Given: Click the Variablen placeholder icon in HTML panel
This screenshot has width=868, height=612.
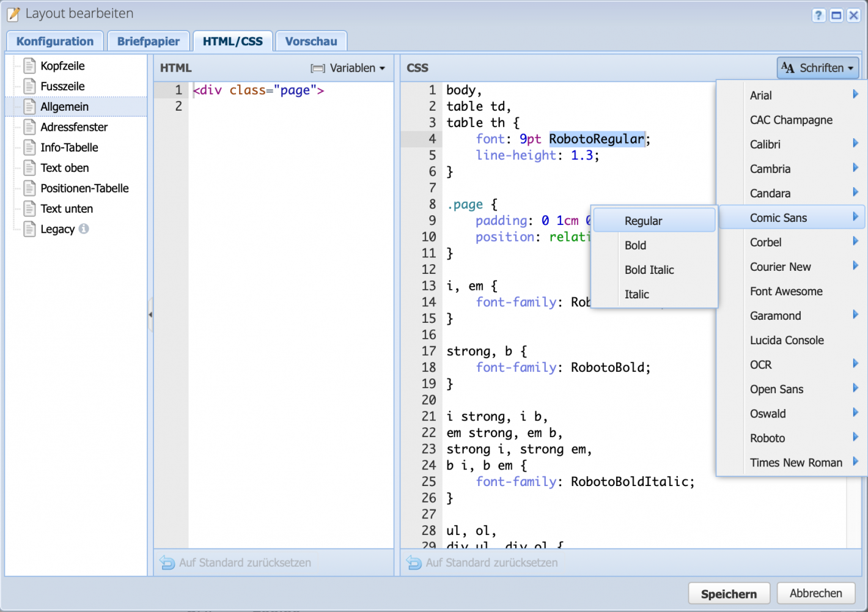Looking at the screenshot, I should pos(317,68).
